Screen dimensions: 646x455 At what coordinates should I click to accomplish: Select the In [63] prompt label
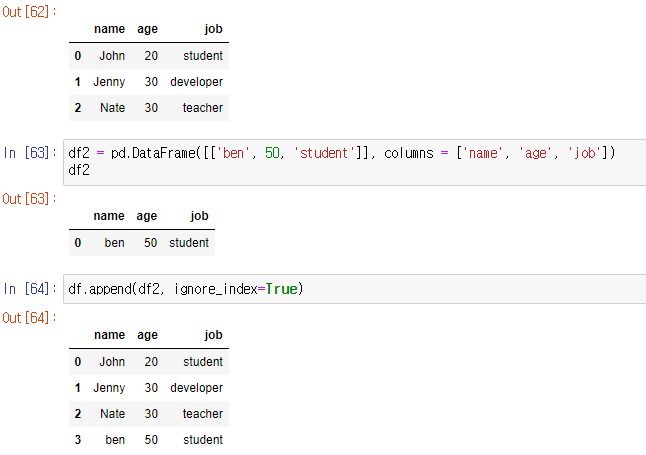(30, 153)
